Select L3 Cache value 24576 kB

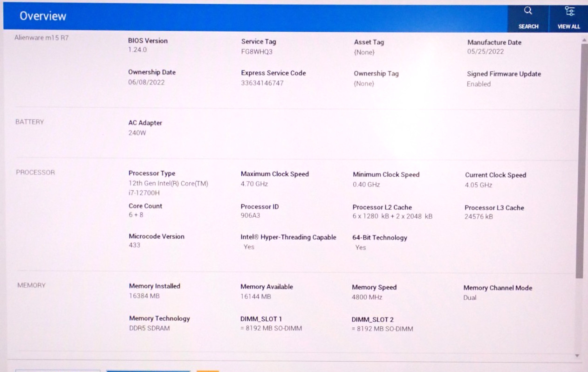479,217
